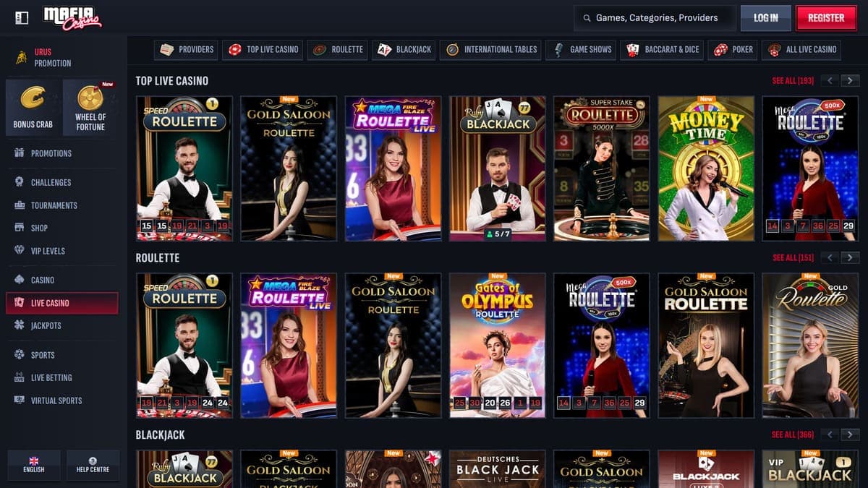Click the VIP Levels diamond icon
The width and height of the screenshot is (868, 488).
(20, 251)
